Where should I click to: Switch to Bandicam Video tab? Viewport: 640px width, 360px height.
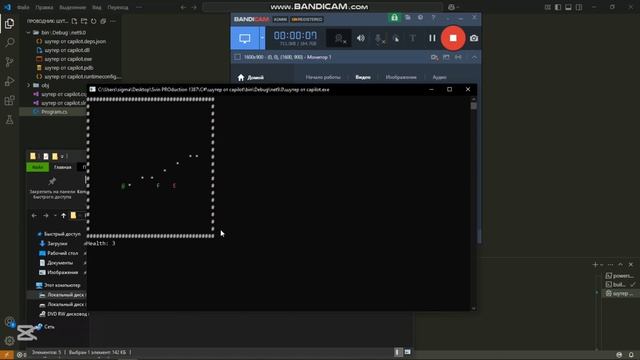[363, 77]
